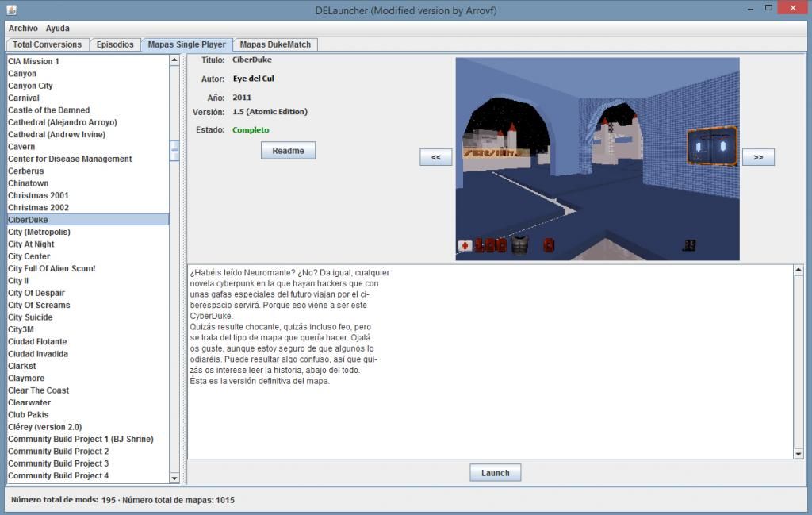
Task: Open the Readme button
Action: [288, 151]
